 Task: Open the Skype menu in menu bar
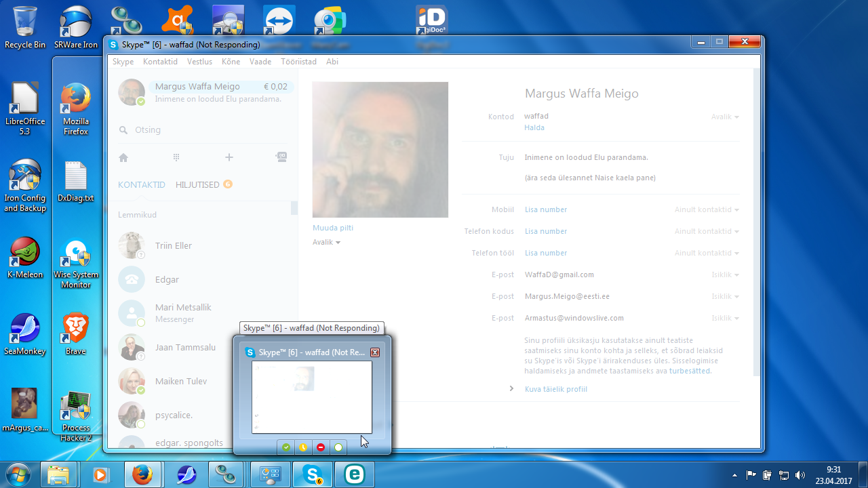click(x=123, y=62)
